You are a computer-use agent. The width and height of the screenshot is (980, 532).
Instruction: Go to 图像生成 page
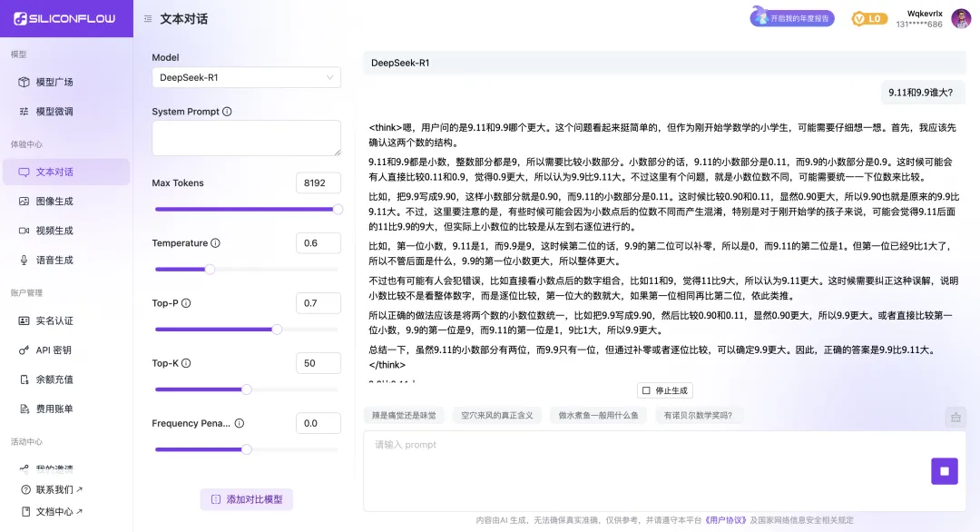coord(66,202)
